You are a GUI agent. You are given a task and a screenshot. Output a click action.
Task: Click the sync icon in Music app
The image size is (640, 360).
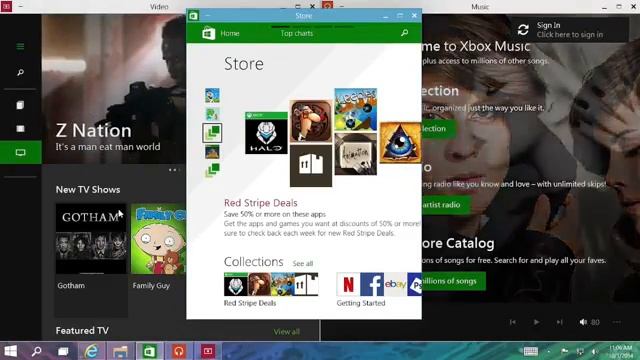[523, 30]
